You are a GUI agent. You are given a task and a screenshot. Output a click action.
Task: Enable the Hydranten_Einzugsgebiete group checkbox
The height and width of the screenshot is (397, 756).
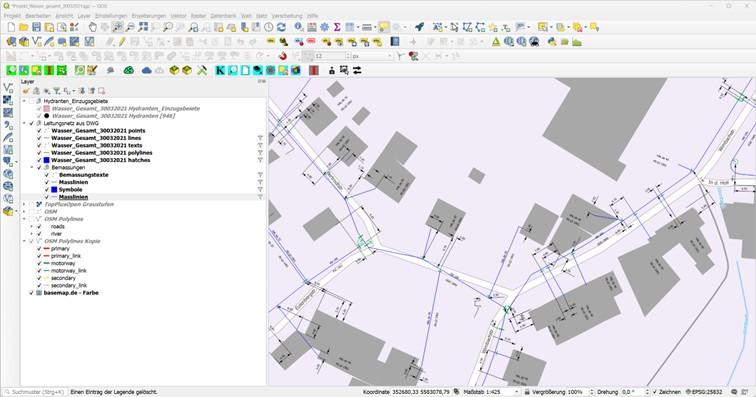pos(31,101)
